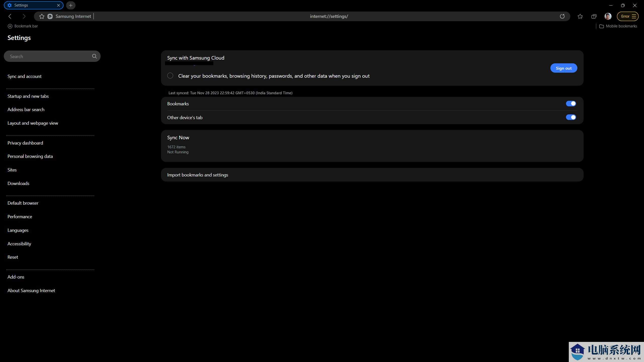This screenshot has width=644, height=362.
Task: Disable the Bookmarks sync toggle
Action: [x=571, y=104]
